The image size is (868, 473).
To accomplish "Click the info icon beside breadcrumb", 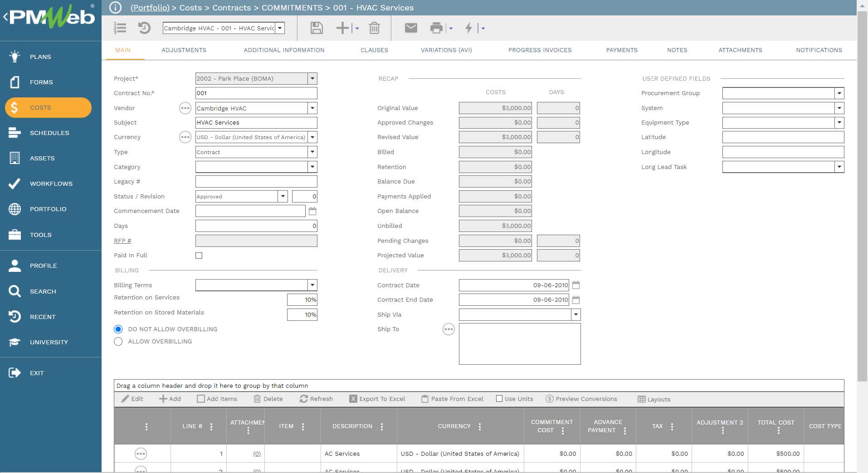I will (x=116, y=8).
